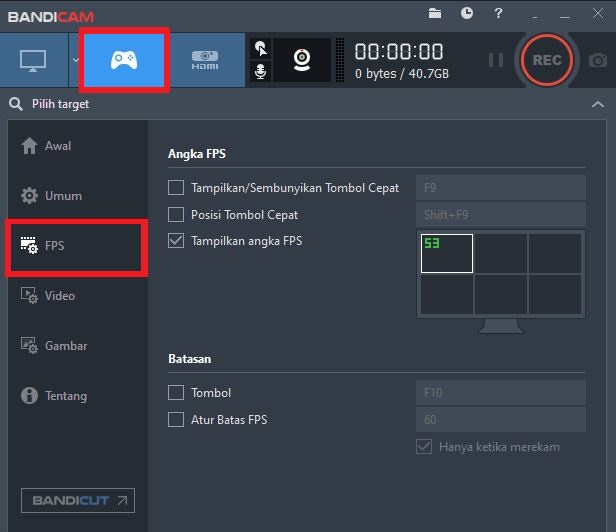Select bottom-center FPS overlay position
Viewport: 616px width, 532px height.
click(501, 294)
